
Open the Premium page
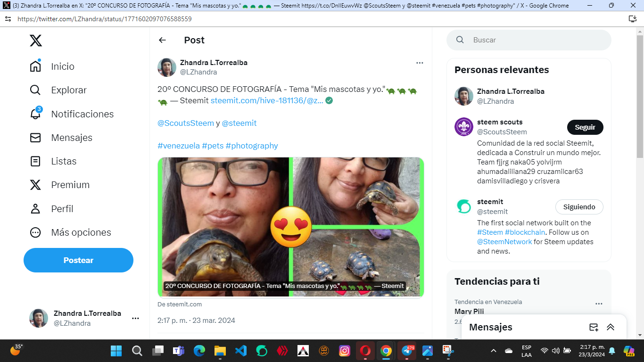coord(59,185)
